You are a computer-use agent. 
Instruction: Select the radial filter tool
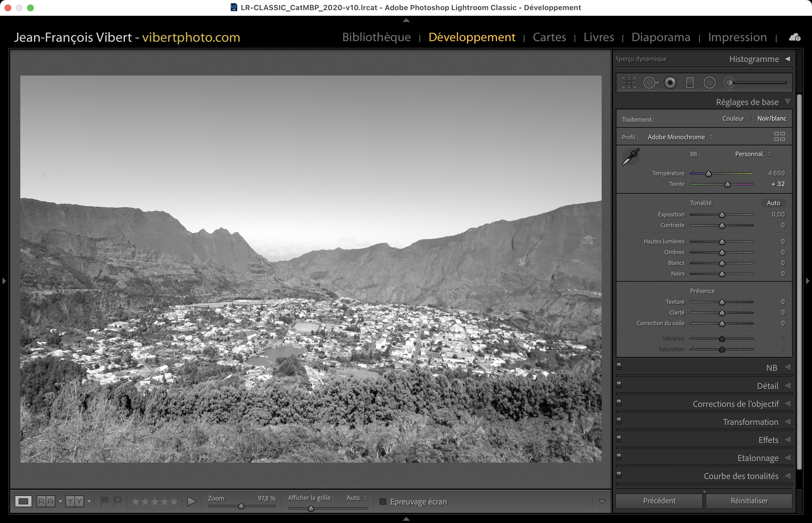point(709,83)
